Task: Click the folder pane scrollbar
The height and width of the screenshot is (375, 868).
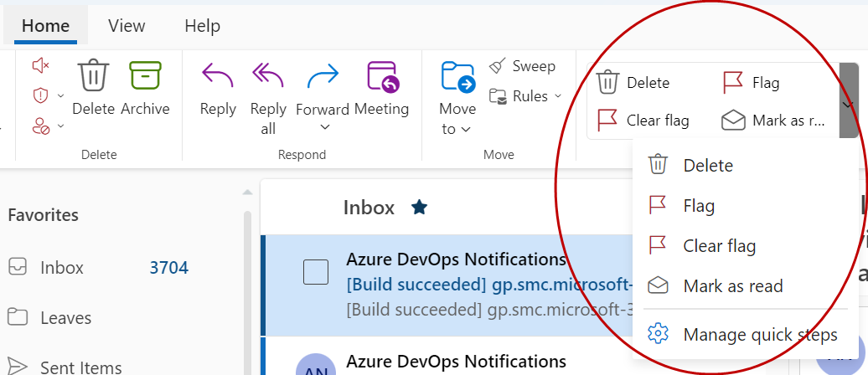Action: click(247, 293)
